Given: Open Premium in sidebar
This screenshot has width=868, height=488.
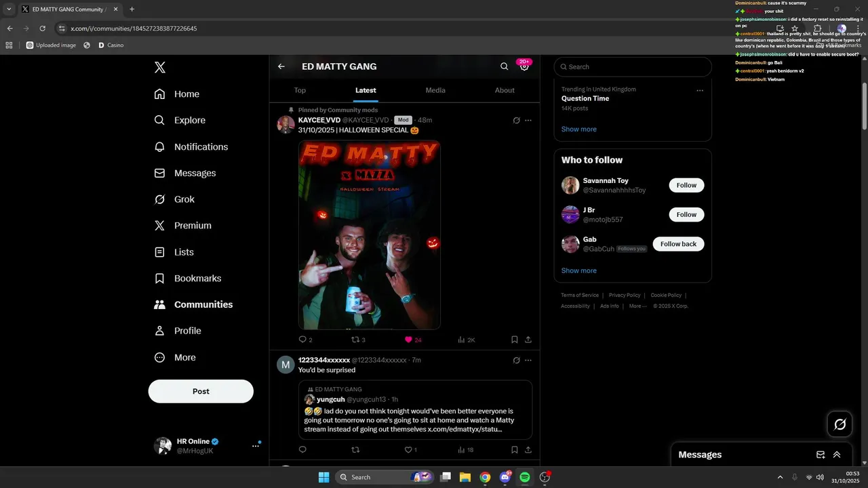Looking at the screenshot, I should (x=183, y=226).
